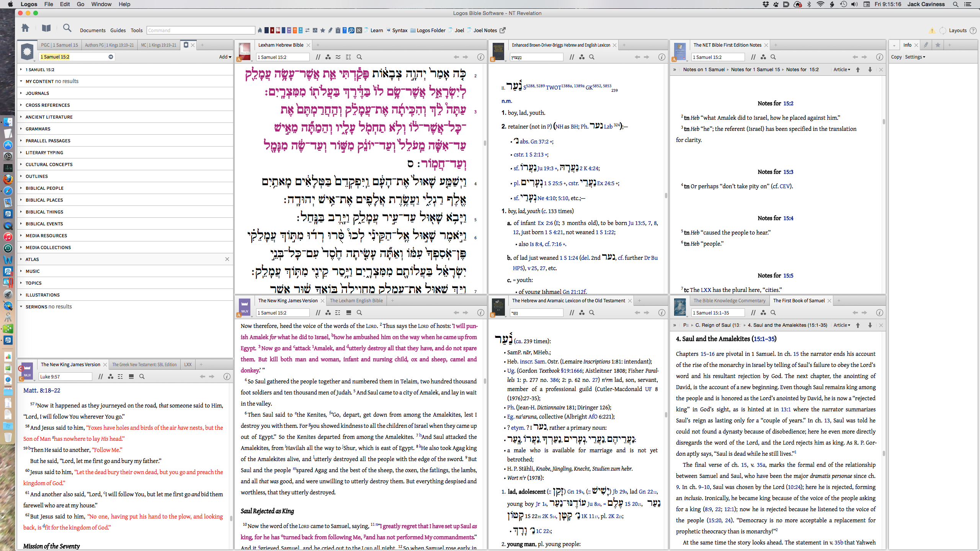Screen dimensions: 980x551
Task: Toggle link set A on Lexham Hebrew Bible
Action: [x=238, y=59]
